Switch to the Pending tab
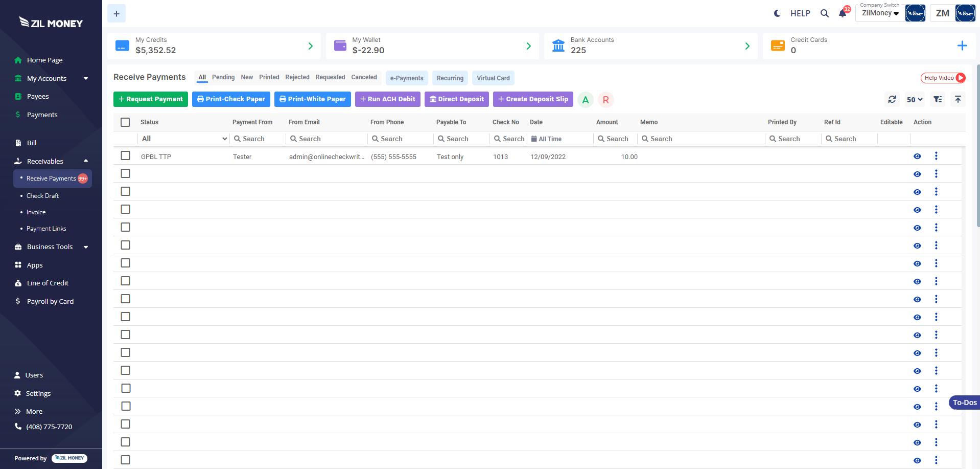This screenshot has height=469, width=980. [x=223, y=77]
